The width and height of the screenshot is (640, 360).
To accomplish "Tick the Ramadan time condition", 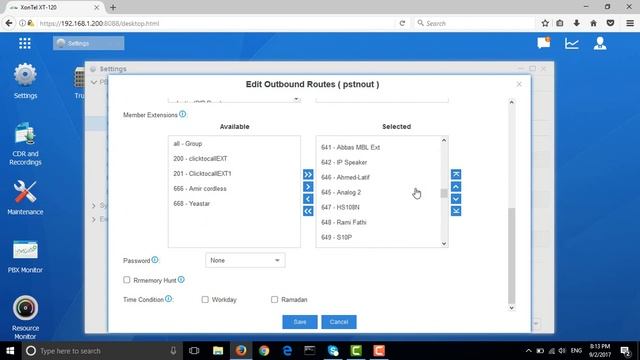I will pos(274,300).
